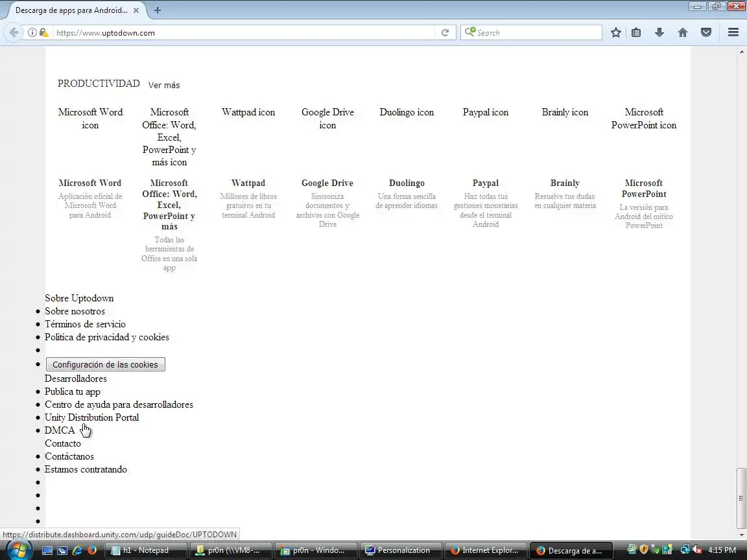Open the Paypal icon link
This screenshot has height=560, width=747.
pos(486,112)
